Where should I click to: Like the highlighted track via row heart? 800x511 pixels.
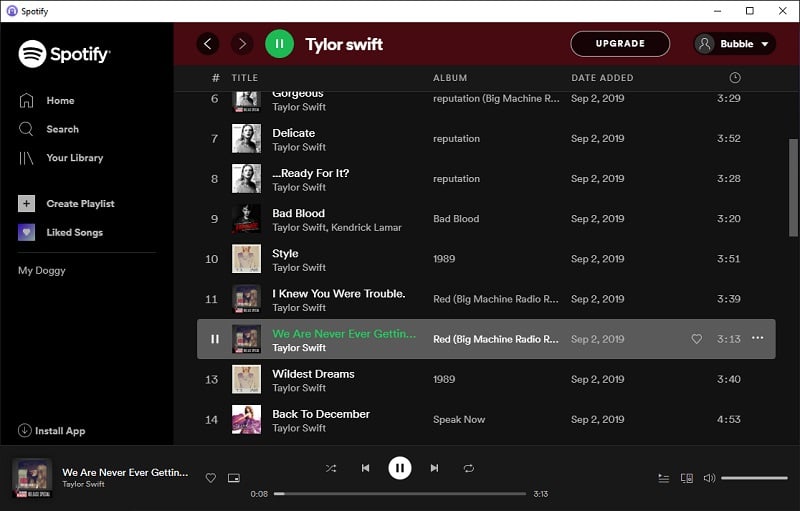pyautogui.click(x=696, y=339)
